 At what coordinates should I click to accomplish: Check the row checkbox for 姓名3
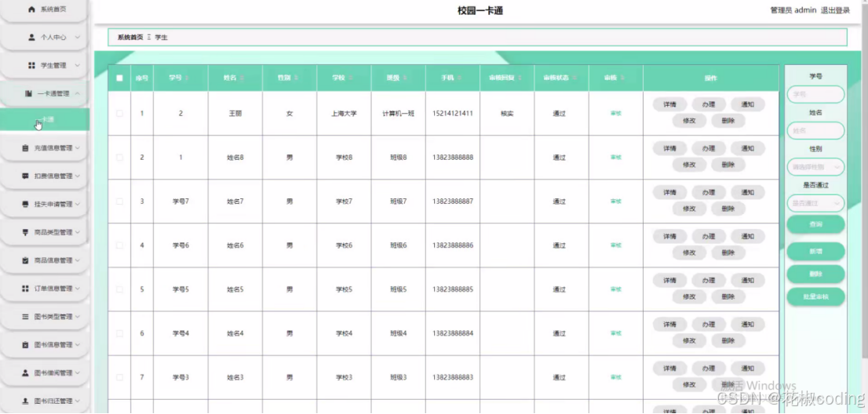(119, 377)
